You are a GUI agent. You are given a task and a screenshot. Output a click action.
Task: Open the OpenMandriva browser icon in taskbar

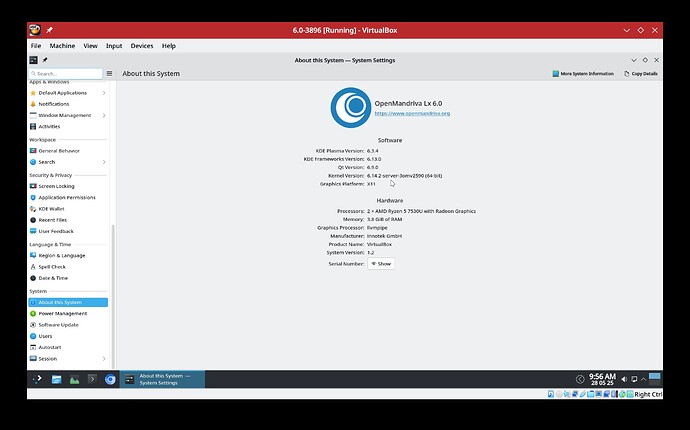pos(110,379)
